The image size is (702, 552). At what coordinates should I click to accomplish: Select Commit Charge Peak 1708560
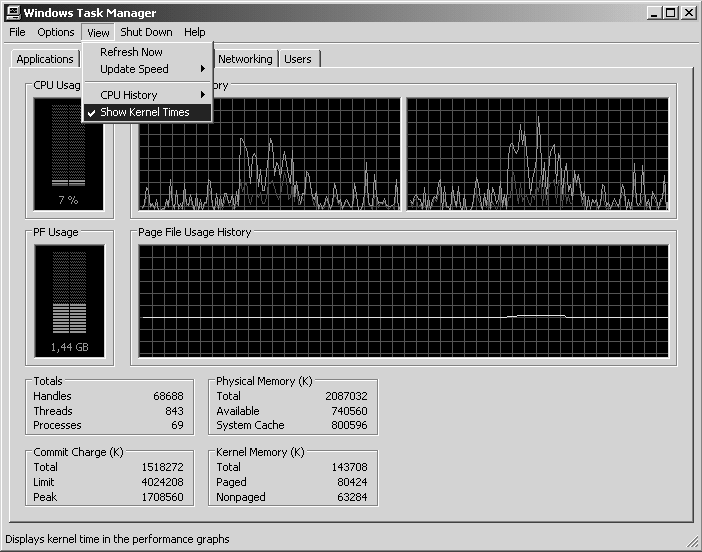coord(163,497)
